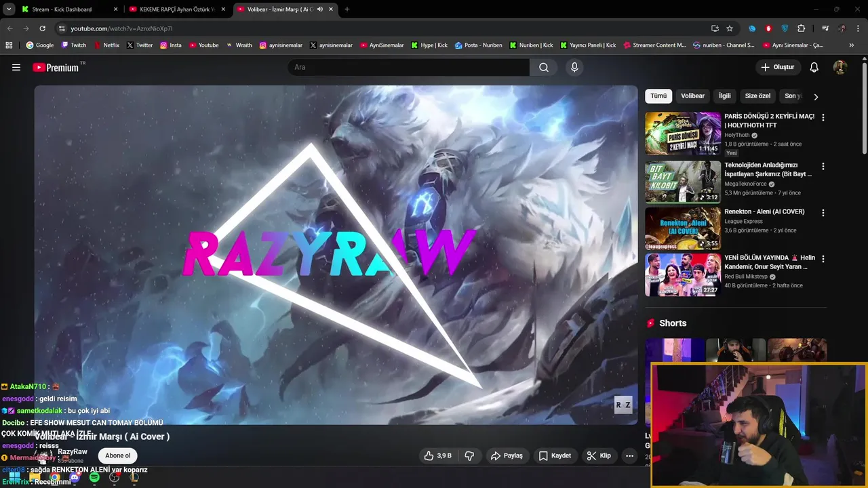Click the RZ channel watermark on video
The height and width of the screenshot is (488, 868).
(623, 405)
